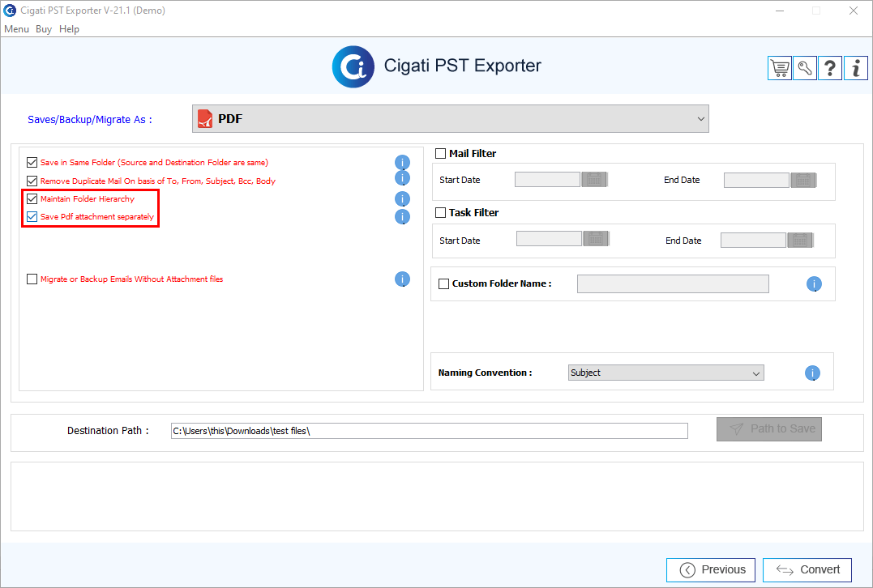Show info for Save Pdf attachment separately
This screenshot has width=873, height=588.
(402, 216)
